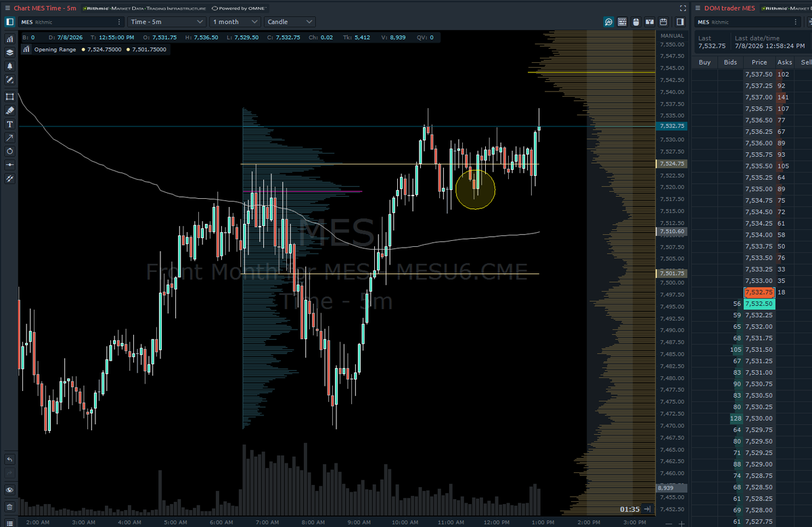Open the Time - 5m timeframe dropdown
812x527 pixels.
click(x=166, y=22)
